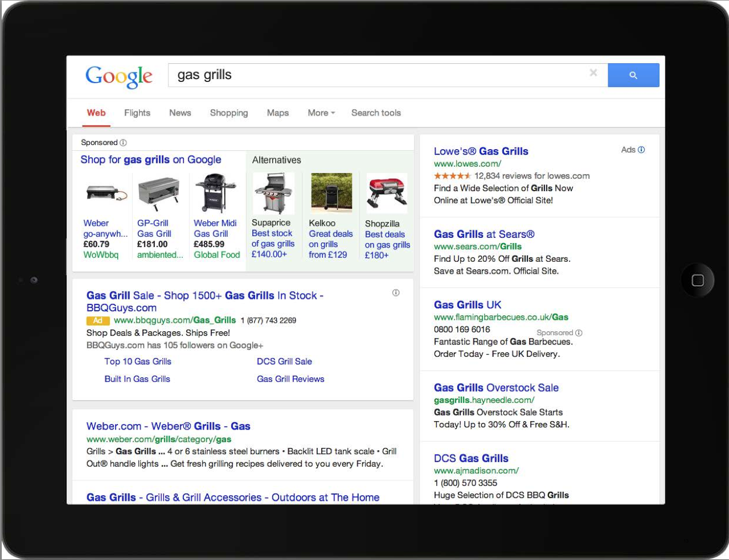The image size is (729, 560).
Task: Clear the search box with the X icon
Action: [x=593, y=73]
